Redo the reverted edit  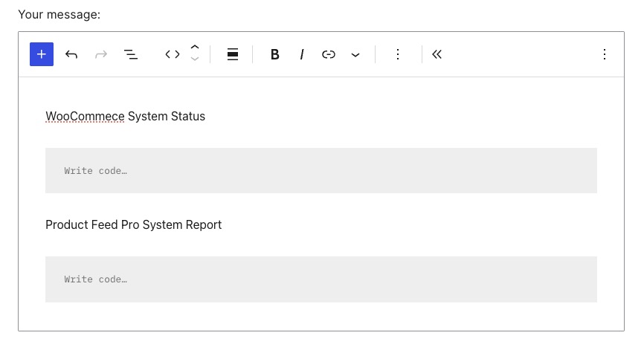tap(101, 54)
